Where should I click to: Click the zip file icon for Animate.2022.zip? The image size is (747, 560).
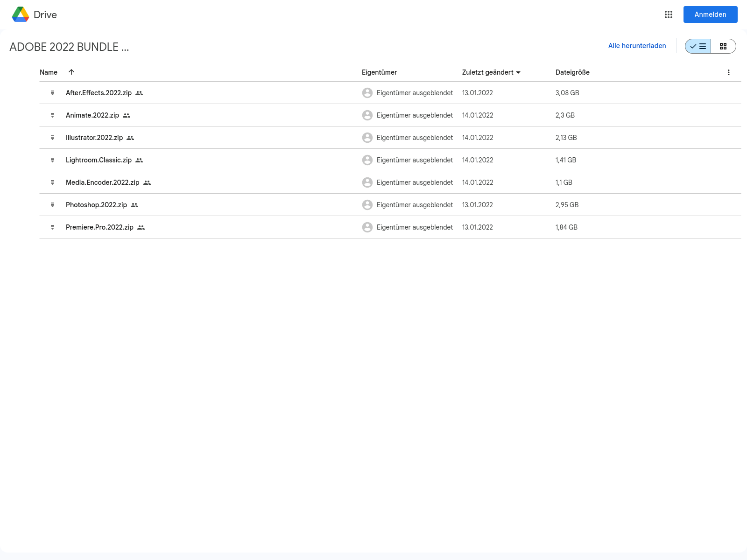click(52, 115)
